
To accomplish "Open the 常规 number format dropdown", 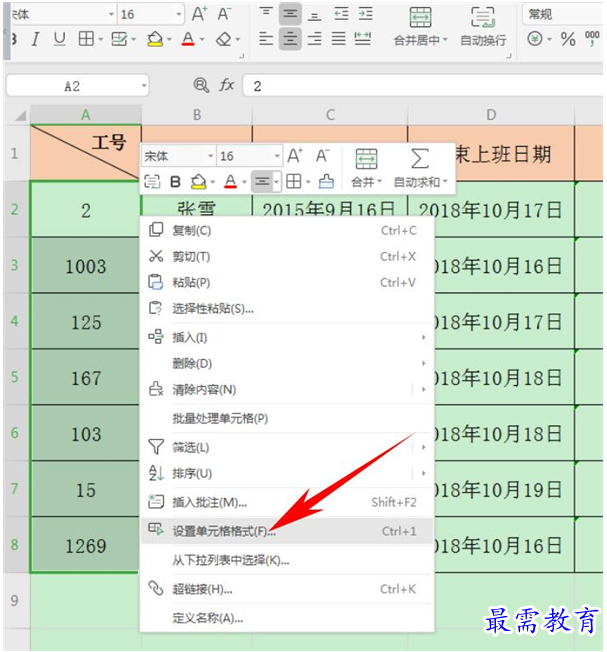I will pos(563,15).
